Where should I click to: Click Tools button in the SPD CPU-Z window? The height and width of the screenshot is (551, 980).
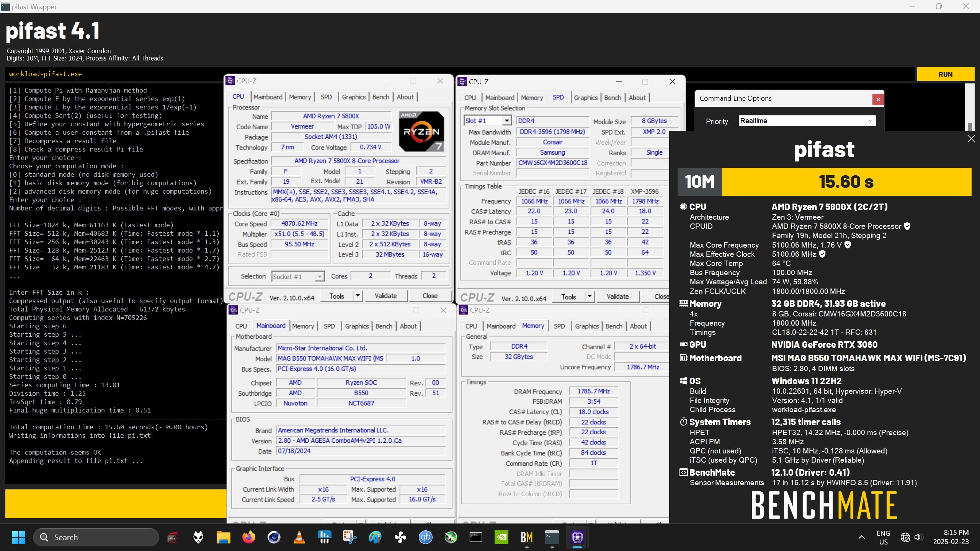click(568, 297)
